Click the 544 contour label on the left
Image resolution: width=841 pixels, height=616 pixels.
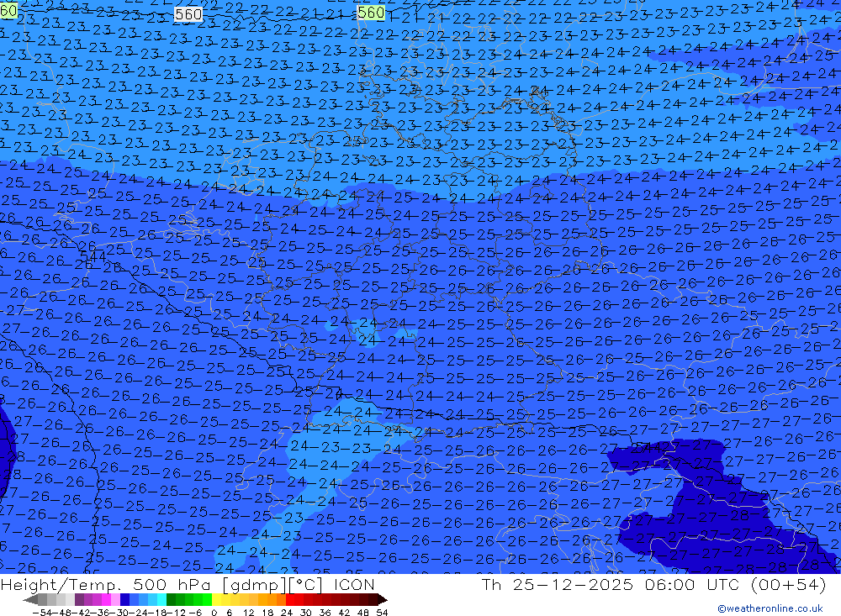click(93, 256)
